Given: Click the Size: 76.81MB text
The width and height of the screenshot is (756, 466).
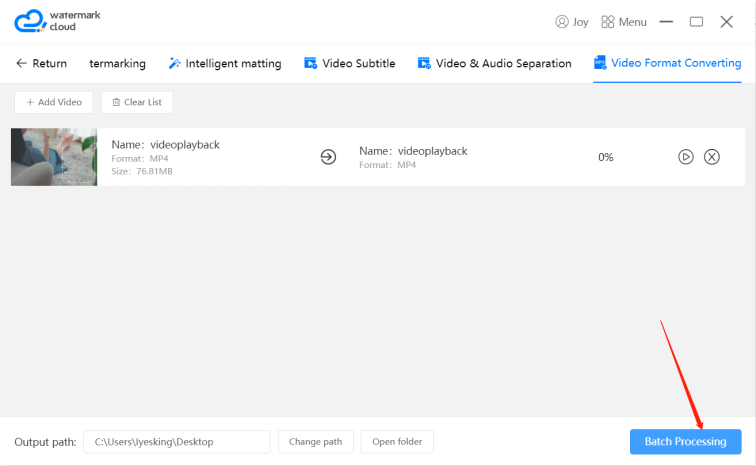Looking at the screenshot, I should 142,171.
